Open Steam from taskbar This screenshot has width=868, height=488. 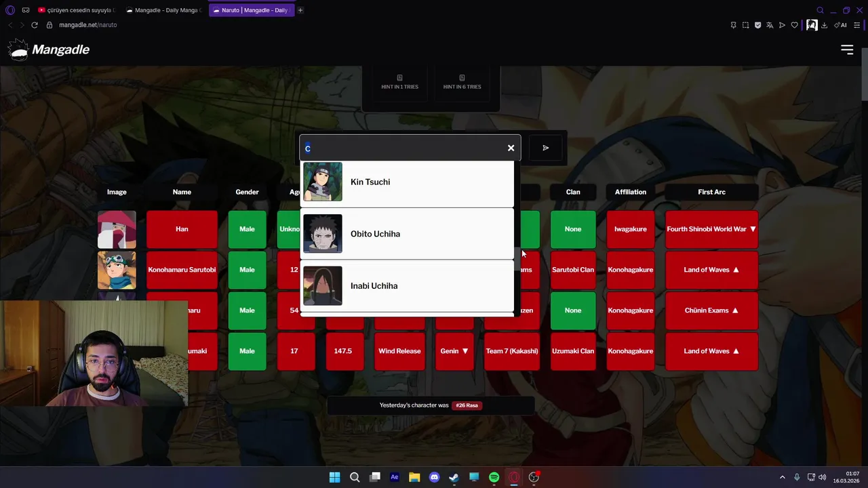454,477
